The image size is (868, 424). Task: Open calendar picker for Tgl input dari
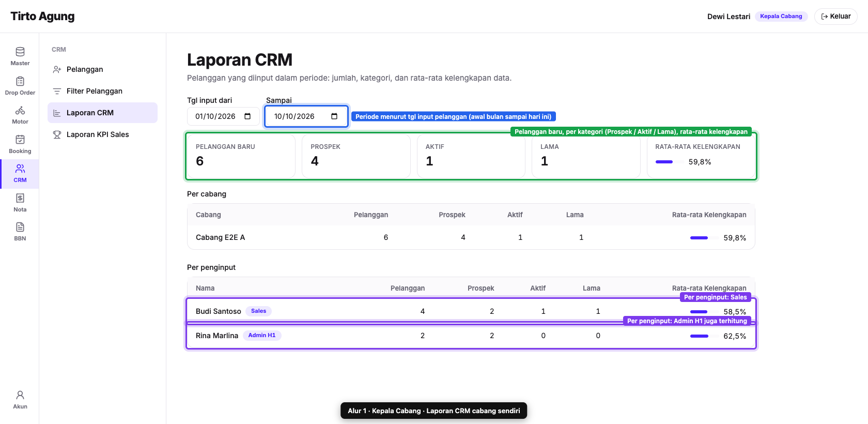[x=247, y=116]
